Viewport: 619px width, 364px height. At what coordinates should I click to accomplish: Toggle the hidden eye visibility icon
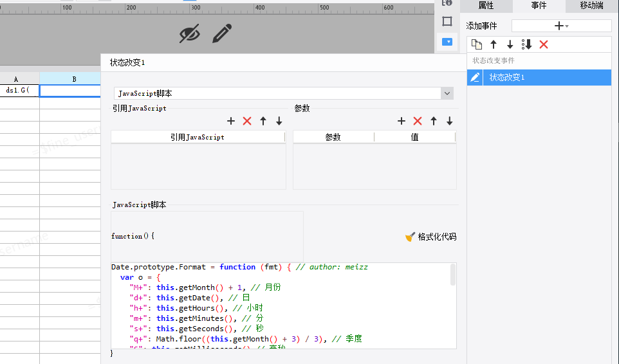189,33
